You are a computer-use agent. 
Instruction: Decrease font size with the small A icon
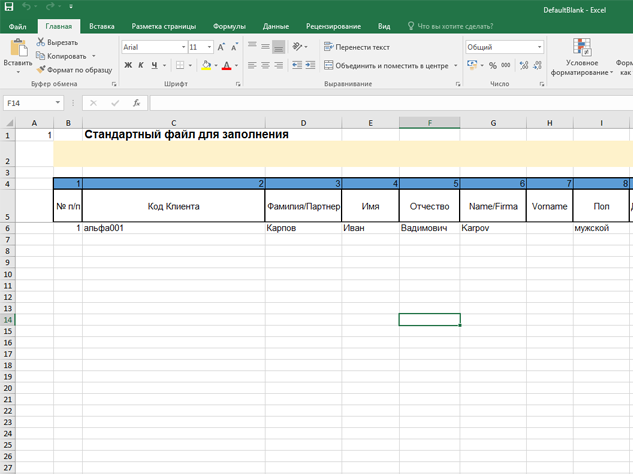click(x=234, y=47)
